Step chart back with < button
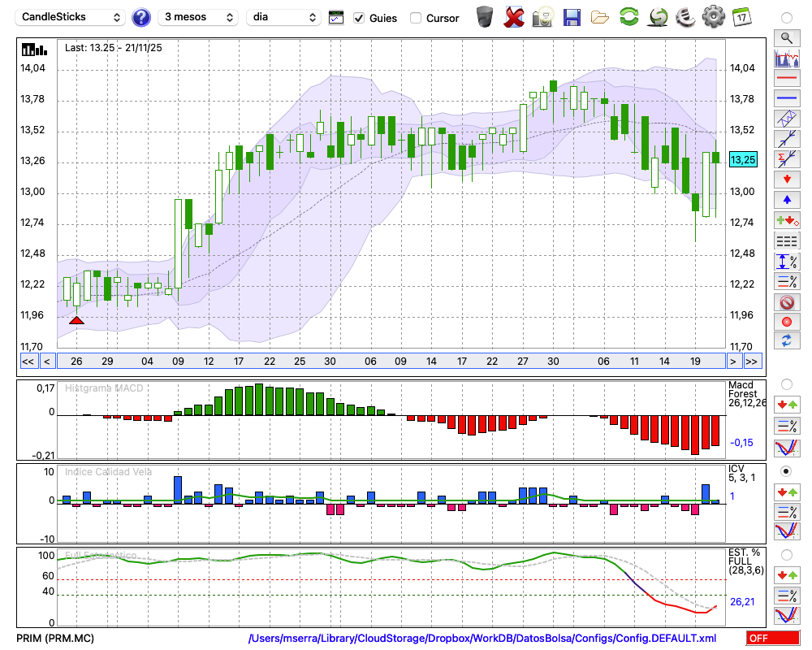812x650 pixels. (x=47, y=362)
